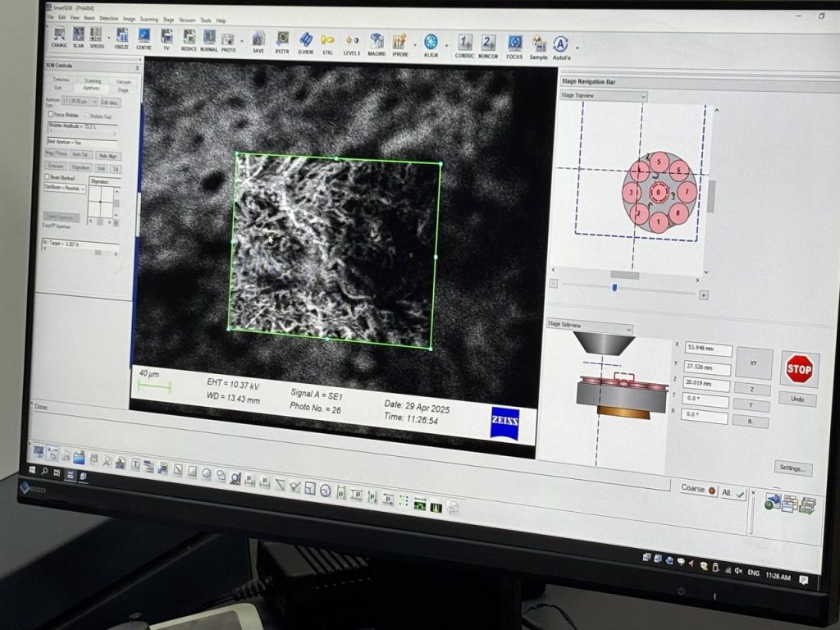Image resolution: width=840 pixels, height=630 pixels.
Task: Save image with SAVE icon
Action: pos(258,42)
